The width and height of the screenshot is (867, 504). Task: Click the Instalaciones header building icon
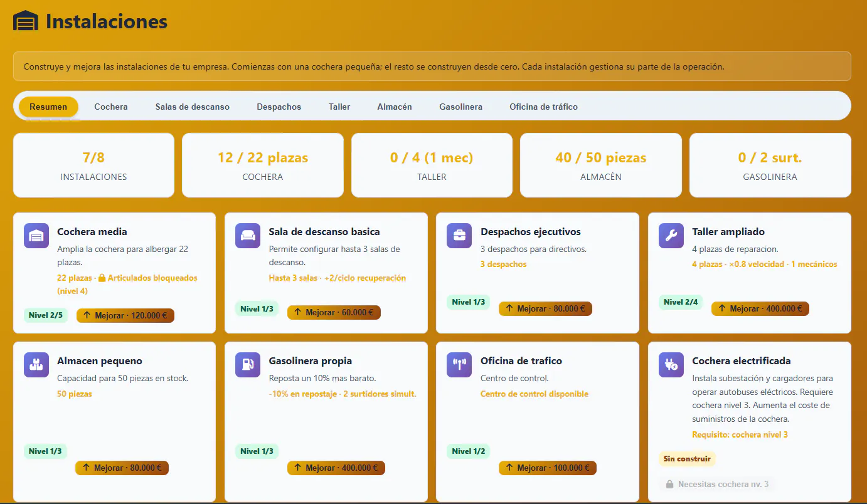pos(26,21)
